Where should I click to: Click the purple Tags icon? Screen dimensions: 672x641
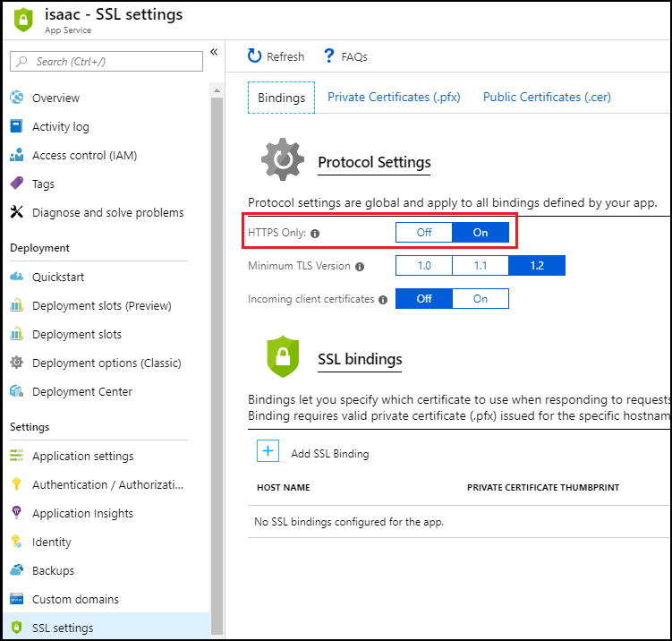point(17,184)
